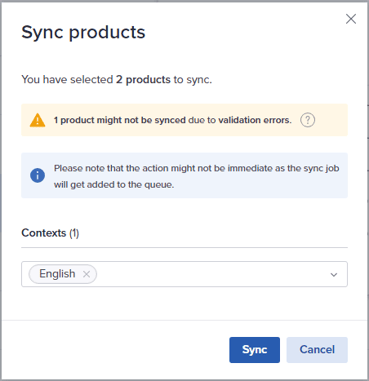
Task: Click the "due to" text in warning banner
Action: click(202, 120)
